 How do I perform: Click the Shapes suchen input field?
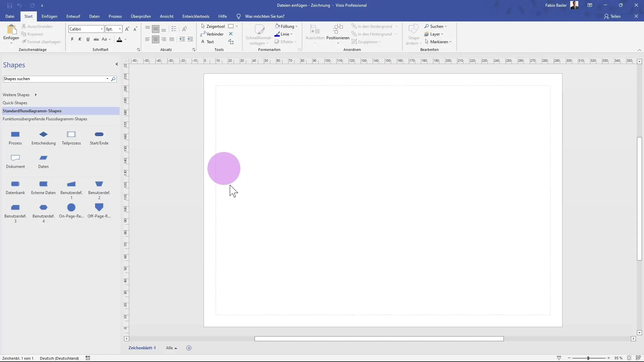pos(54,79)
